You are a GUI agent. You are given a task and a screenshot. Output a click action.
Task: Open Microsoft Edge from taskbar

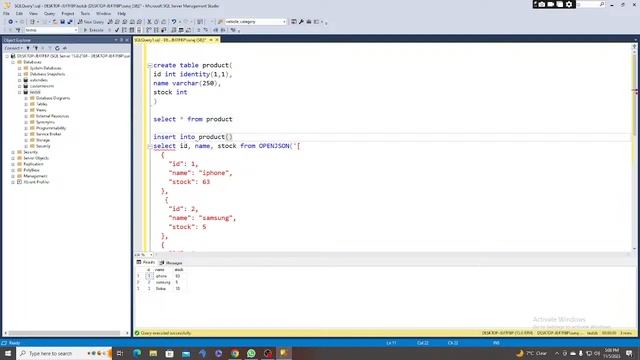coord(137,353)
